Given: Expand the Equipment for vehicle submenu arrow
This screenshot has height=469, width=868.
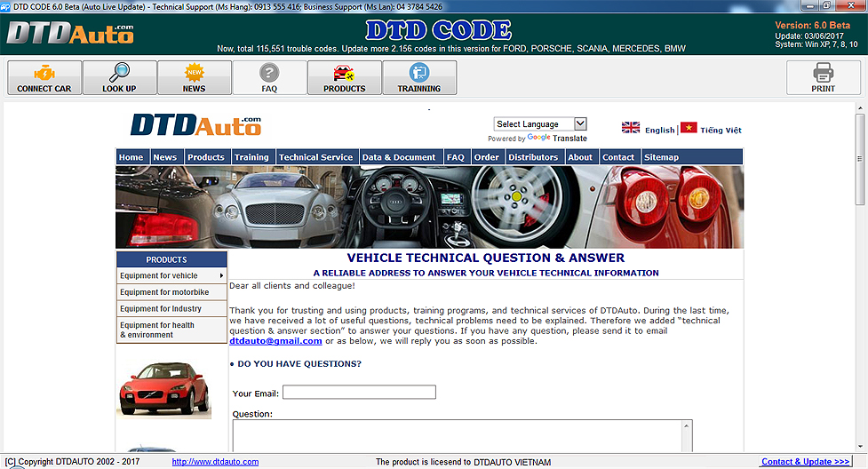Looking at the screenshot, I should coord(221,275).
